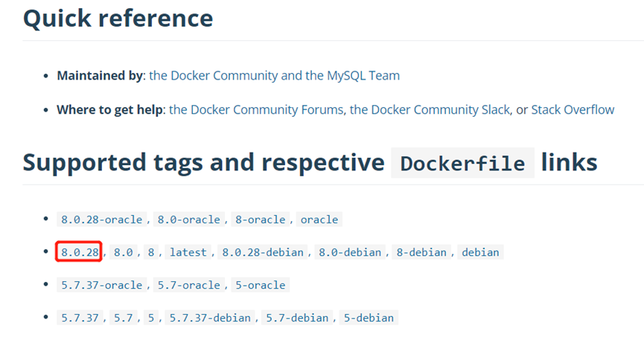The width and height of the screenshot is (644, 340).
Task: Click the Supported tags and respective heading text
Action: [204, 163]
